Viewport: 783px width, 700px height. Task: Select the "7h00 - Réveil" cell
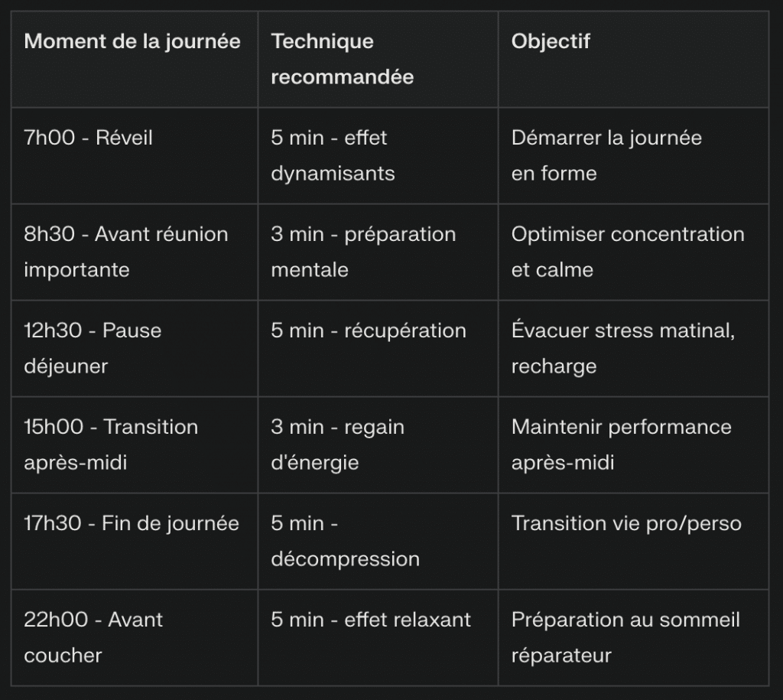(x=89, y=138)
